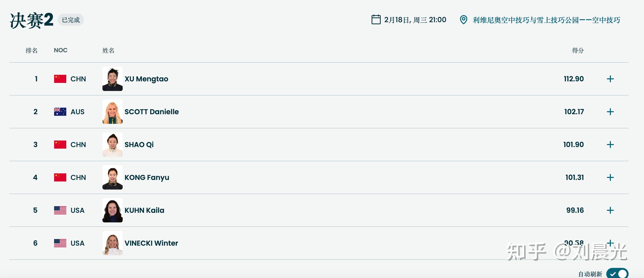Click VINECKI Winter's name
The width and height of the screenshot is (644, 278).
point(151,243)
